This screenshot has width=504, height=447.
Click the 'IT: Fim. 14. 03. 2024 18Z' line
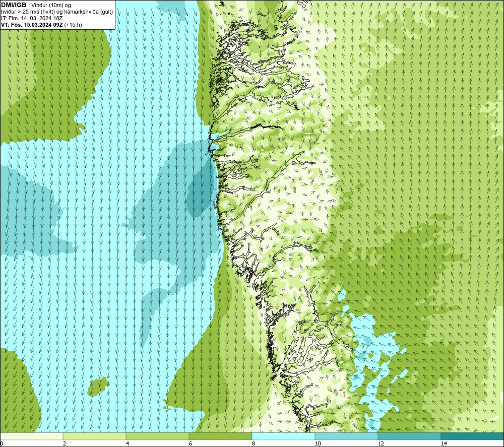point(32,18)
